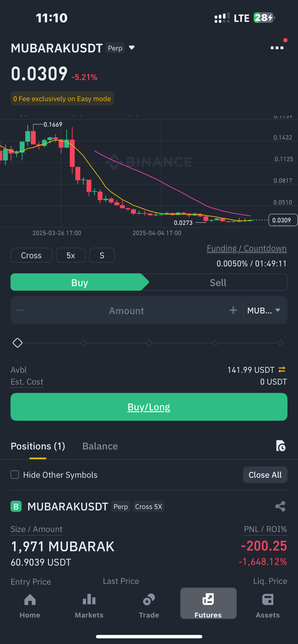This screenshot has width=298, height=644.
Task: Expand the MUBARAKUSDT pair selector arrow
Action: 132,48
